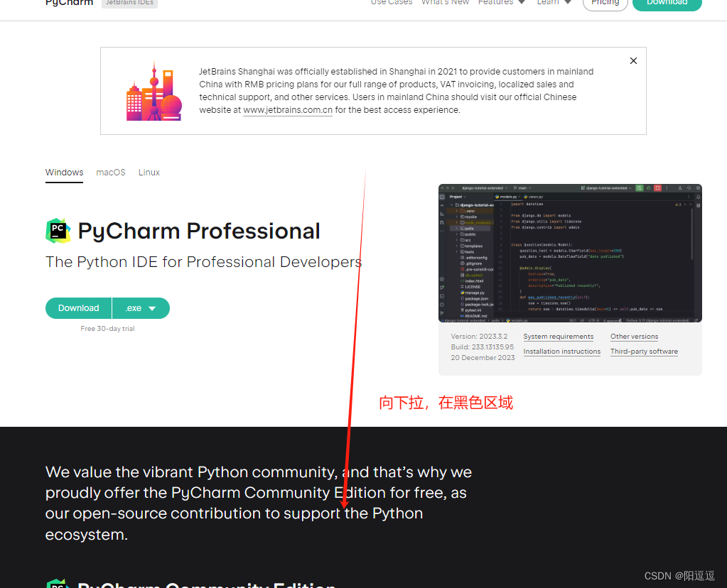727x588 pixels.
Task: Expand the Features menu arrow
Action: tap(522, 2)
